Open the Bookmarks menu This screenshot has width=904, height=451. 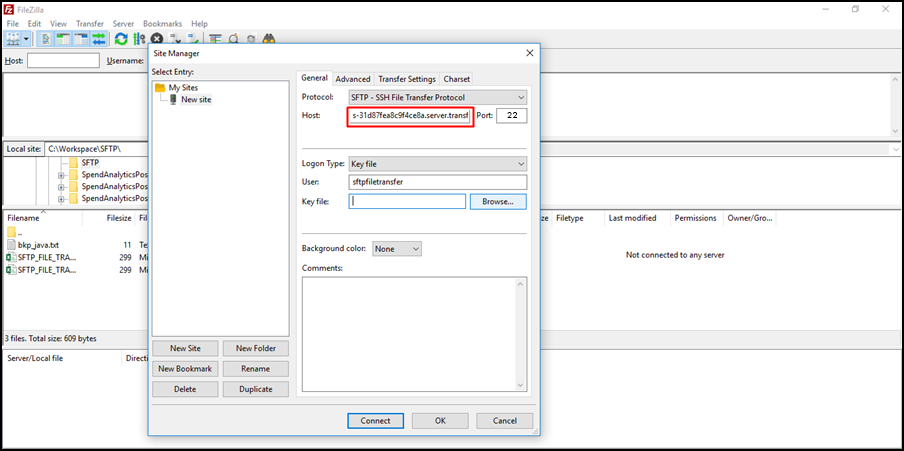click(163, 24)
